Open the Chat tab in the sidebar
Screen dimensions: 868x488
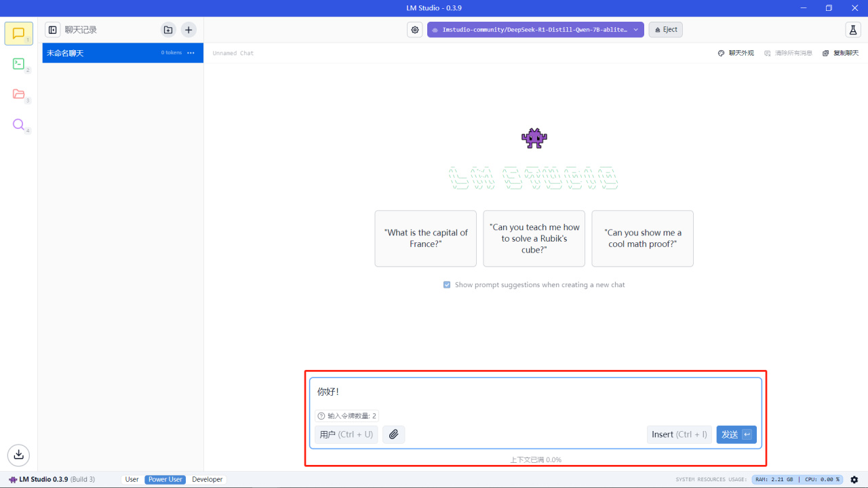pyautogui.click(x=18, y=33)
